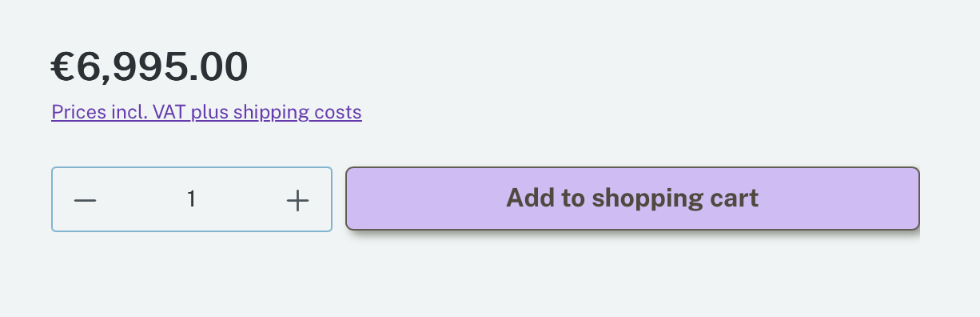Tap the plus sign in quantity stepper
The image size is (980, 317).
[297, 200]
